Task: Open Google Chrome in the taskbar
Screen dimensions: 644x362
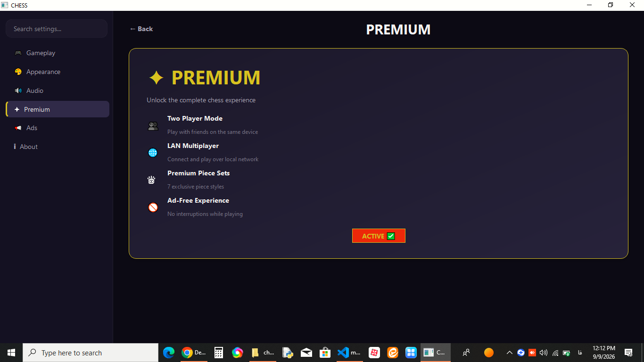Action: pyautogui.click(x=193, y=353)
